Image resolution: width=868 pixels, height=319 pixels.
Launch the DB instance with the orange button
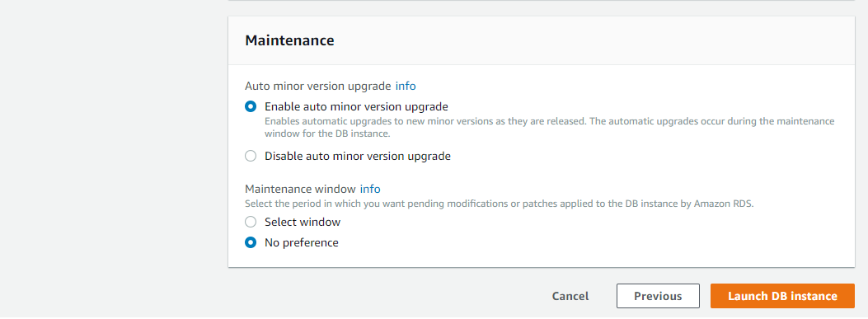(x=782, y=296)
